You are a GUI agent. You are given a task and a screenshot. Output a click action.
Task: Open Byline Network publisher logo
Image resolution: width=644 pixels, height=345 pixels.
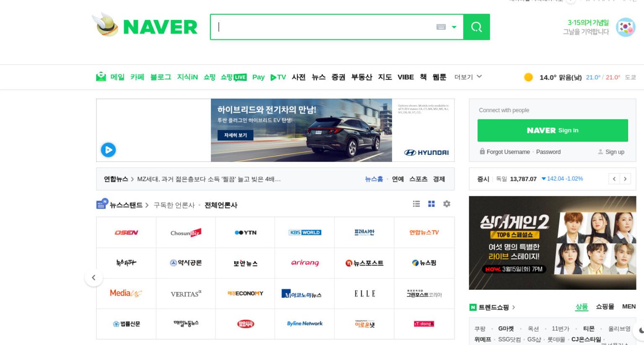pyautogui.click(x=305, y=324)
